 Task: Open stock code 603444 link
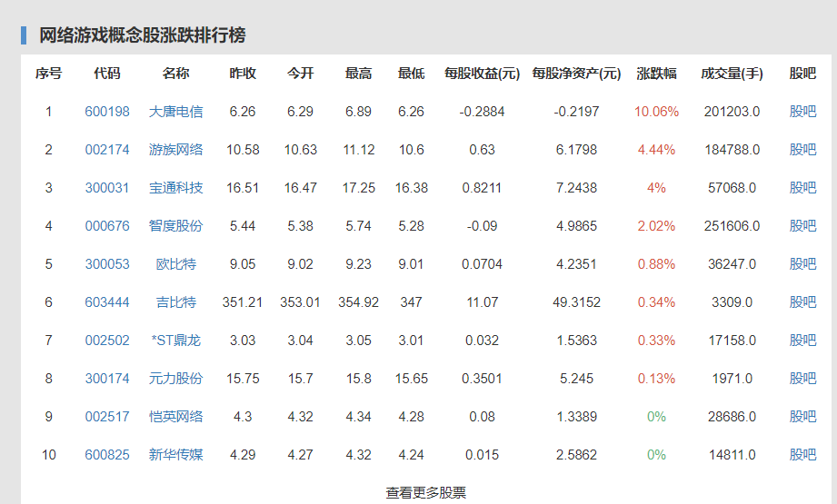click(107, 302)
